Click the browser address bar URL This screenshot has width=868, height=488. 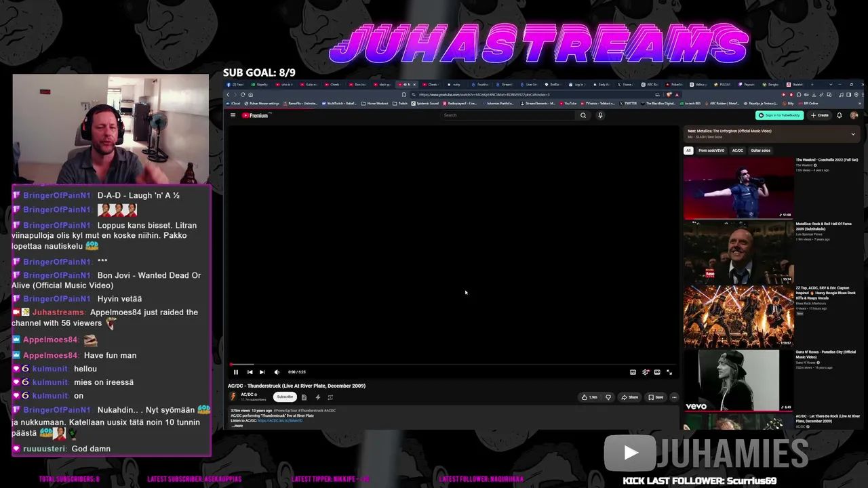[484, 95]
